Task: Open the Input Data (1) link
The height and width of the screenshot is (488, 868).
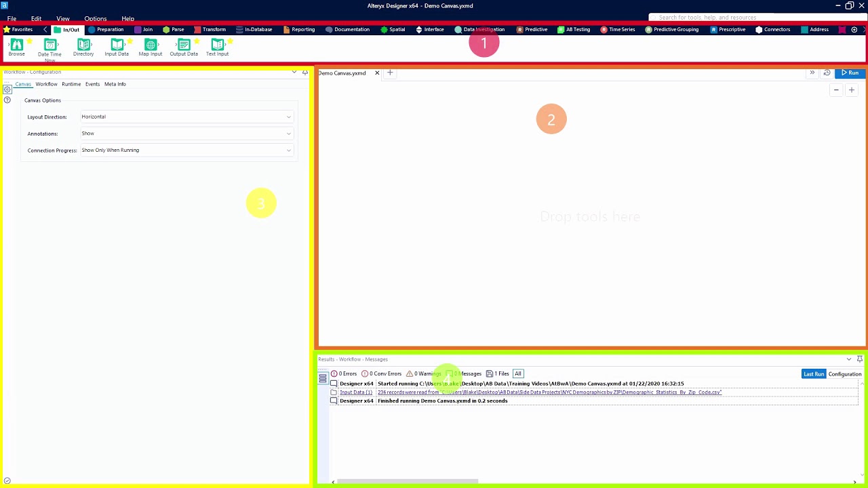Action: [356, 392]
